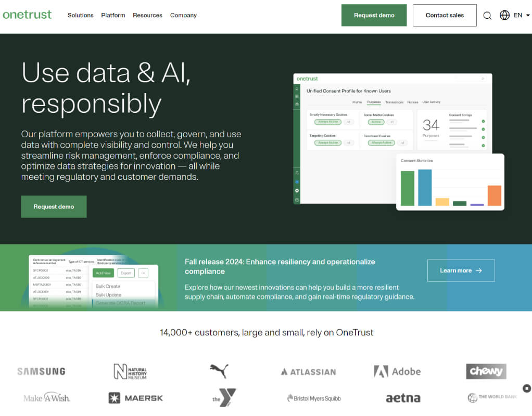Viewport: 532px width, 416px height.
Task: Click the World Bank logo
Action: coord(492,397)
